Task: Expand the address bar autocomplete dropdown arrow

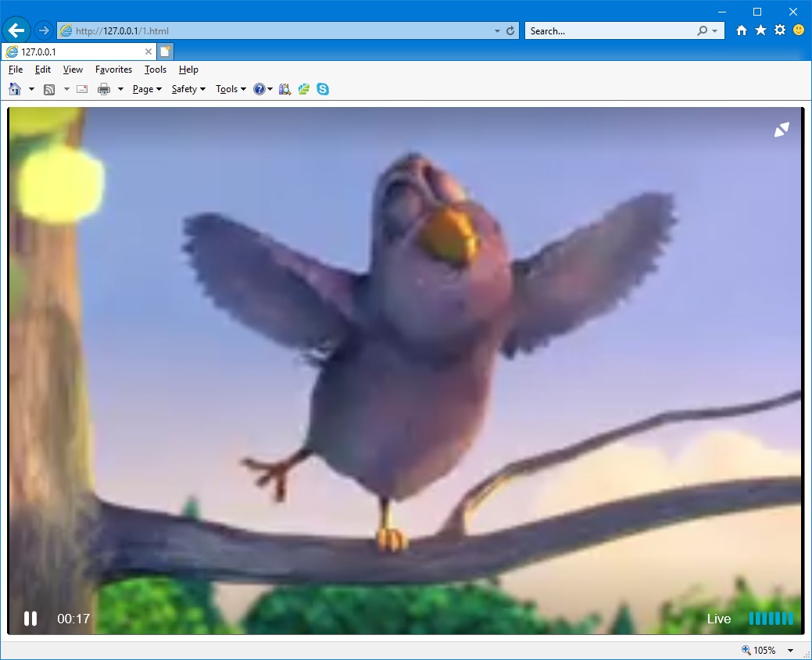Action: pos(497,31)
